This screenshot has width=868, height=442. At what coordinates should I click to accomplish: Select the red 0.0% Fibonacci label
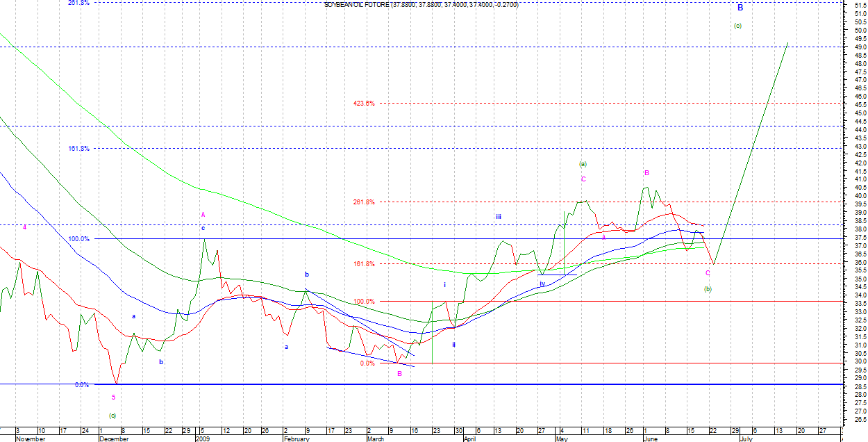[x=368, y=363]
